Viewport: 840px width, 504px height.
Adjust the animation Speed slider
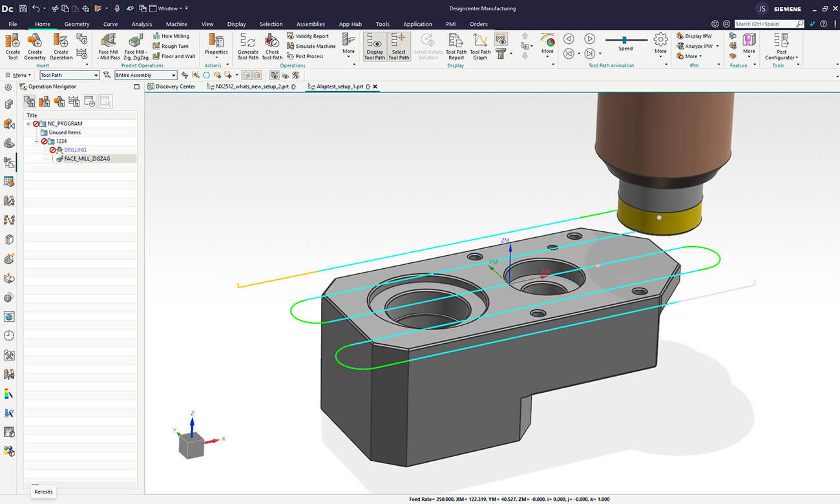coord(625,40)
